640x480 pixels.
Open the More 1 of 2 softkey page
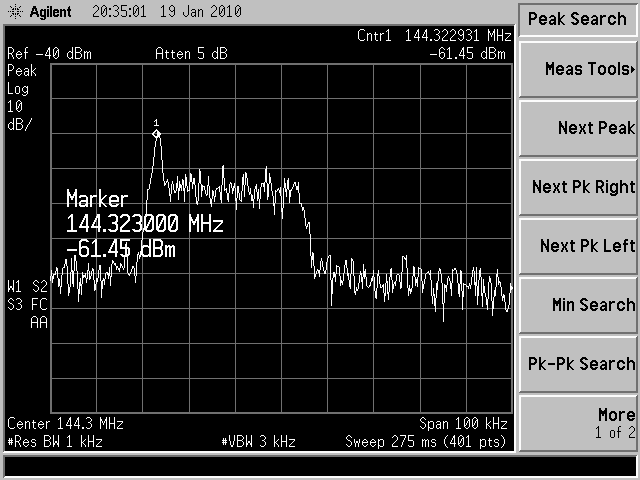578,423
